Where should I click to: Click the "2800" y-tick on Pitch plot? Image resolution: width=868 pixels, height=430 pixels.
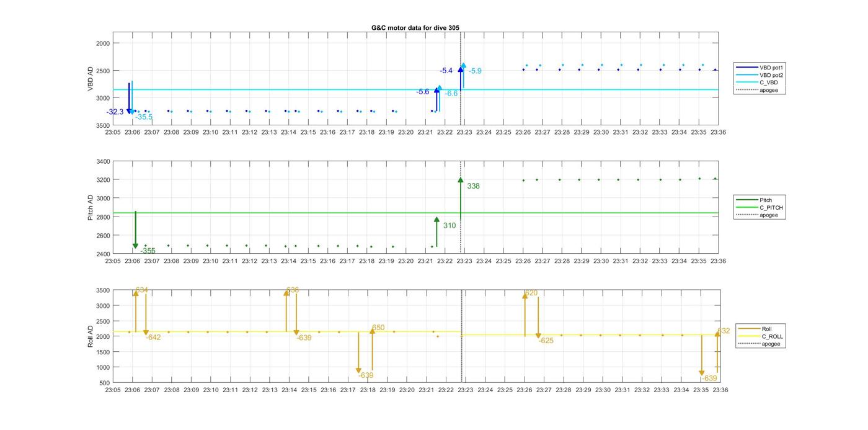pyautogui.click(x=102, y=217)
